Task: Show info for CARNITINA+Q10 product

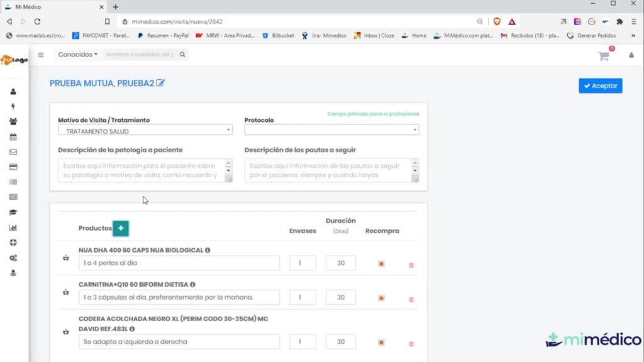Action: coord(192,285)
